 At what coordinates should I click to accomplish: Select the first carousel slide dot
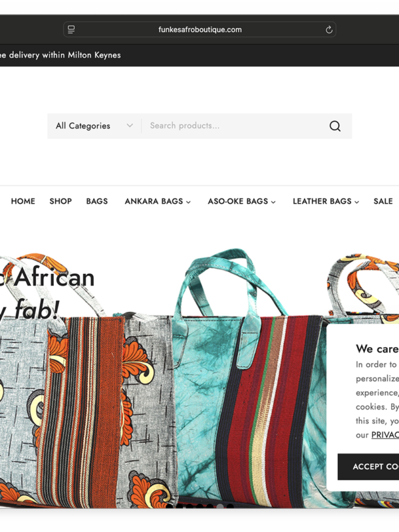pos(170,506)
